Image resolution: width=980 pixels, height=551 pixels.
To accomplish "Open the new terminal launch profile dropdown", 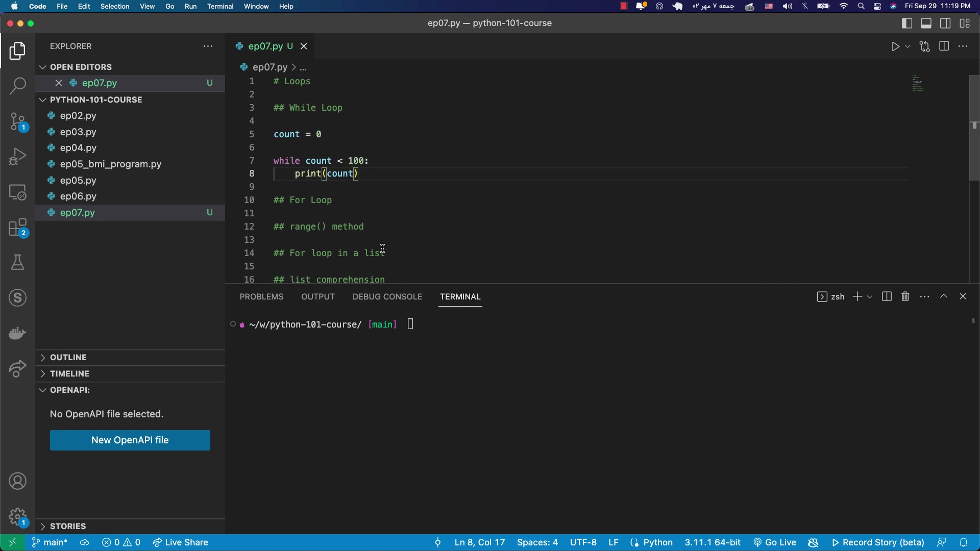I will 870,296.
